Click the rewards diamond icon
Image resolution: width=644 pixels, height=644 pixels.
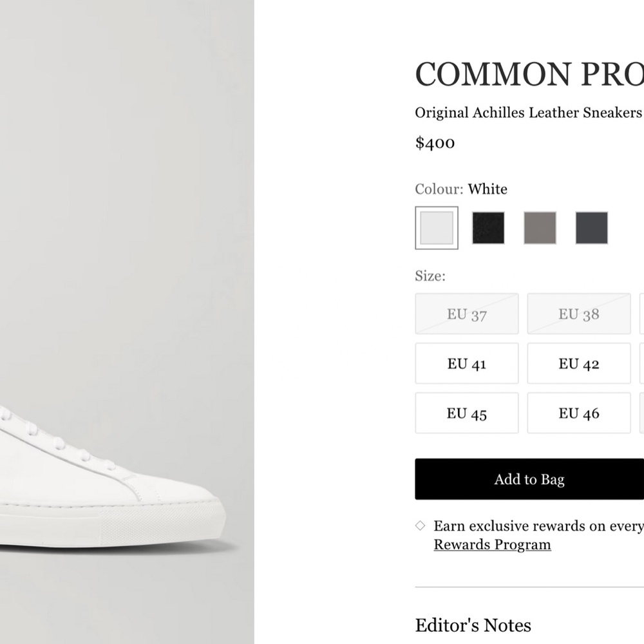[x=420, y=526]
